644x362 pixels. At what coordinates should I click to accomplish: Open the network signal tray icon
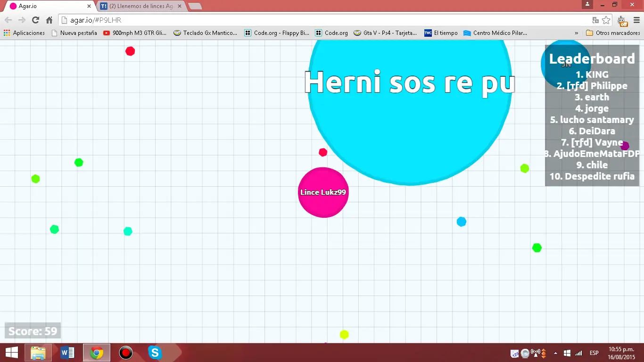578,353
